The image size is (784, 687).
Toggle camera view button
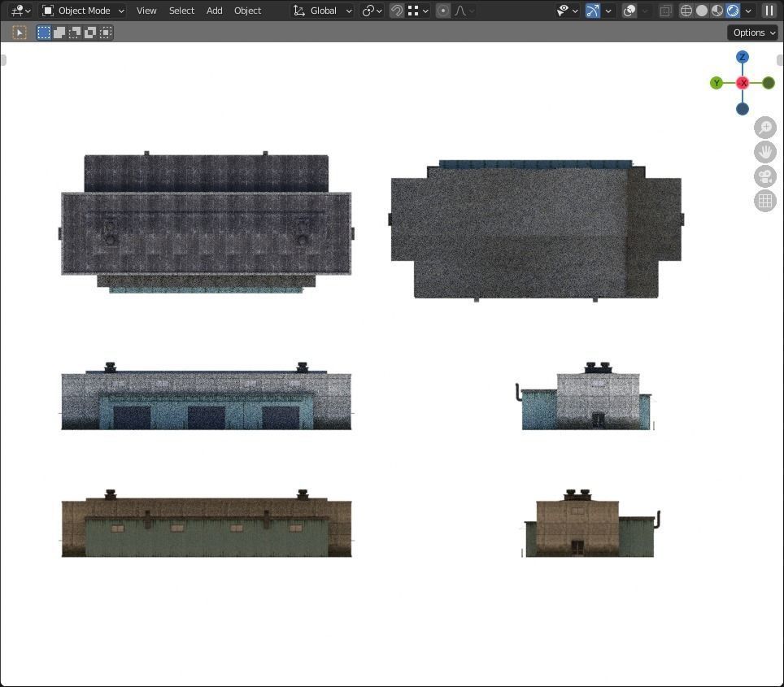click(x=765, y=176)
